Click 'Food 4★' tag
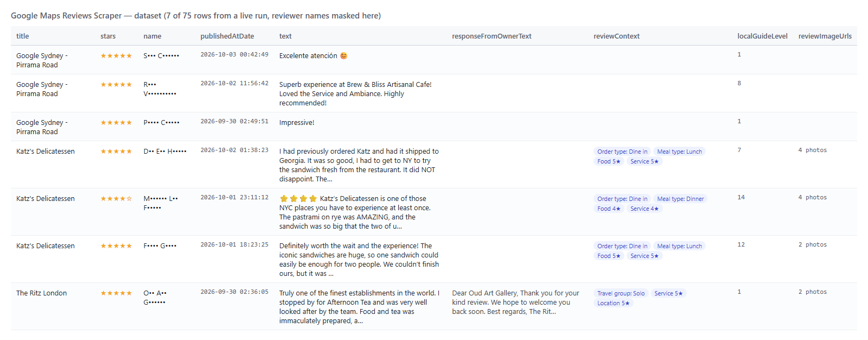868x340 pixels. [609, 209]
